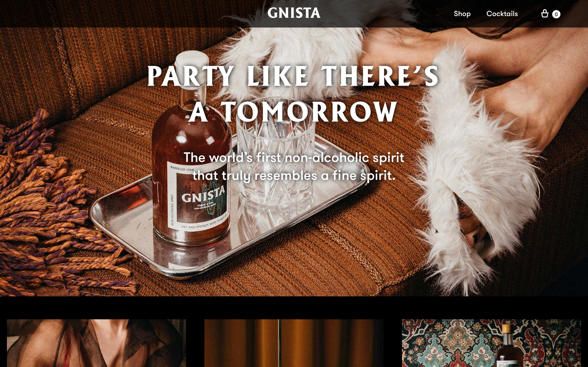The image size is (588, 367).
Task: Open the shopping basket icon
Action: point(545,14)
